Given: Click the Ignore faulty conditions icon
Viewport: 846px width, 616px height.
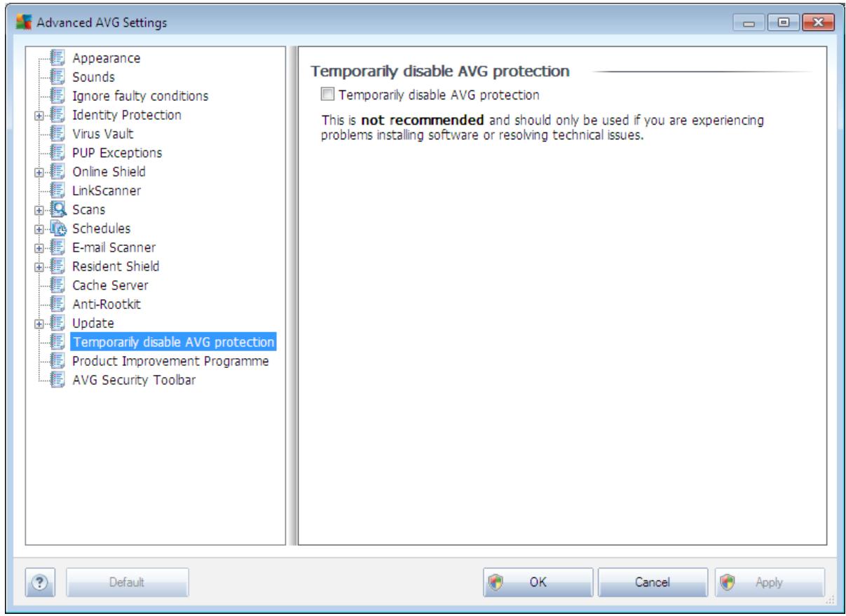Looking at the screenshot, I should coord(59,96).
